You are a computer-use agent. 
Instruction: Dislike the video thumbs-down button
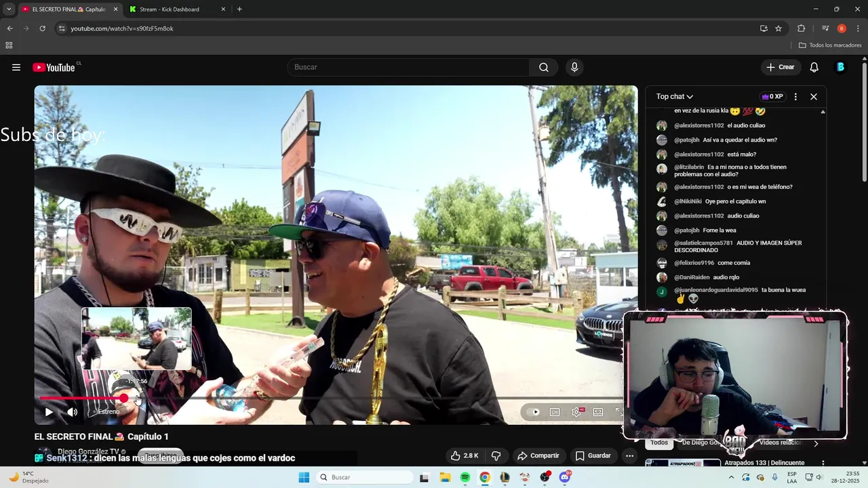(x=496, y=455)
